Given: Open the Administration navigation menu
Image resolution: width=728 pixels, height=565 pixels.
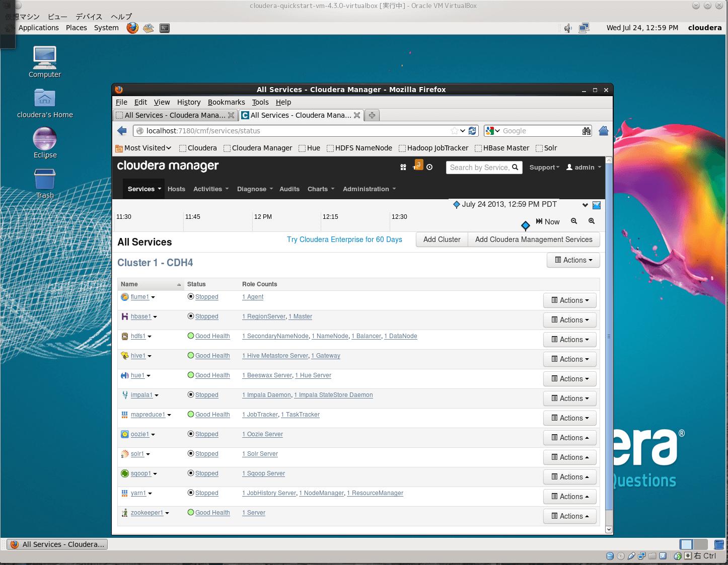Looking at the screenshot, I should pyautogui.click(x=369, y=189).
